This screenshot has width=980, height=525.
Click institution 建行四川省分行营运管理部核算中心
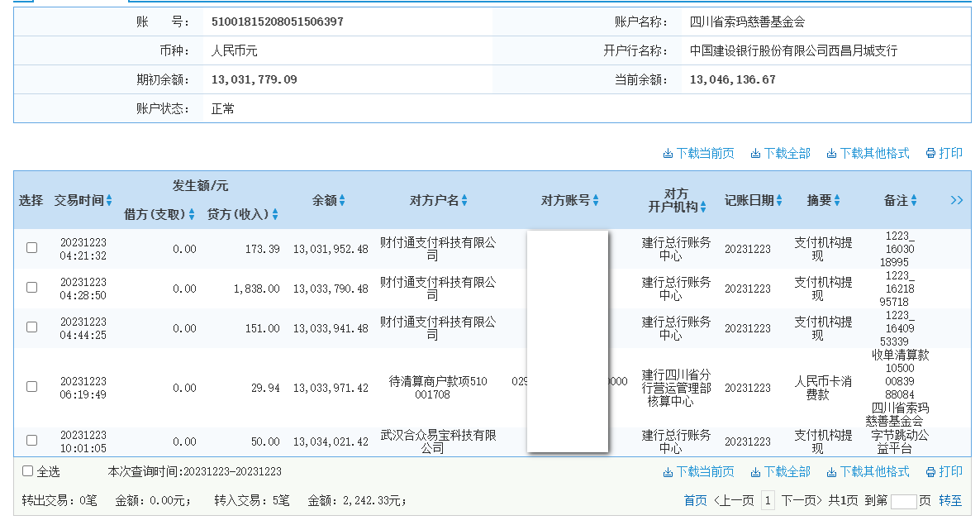coord(676,388)
